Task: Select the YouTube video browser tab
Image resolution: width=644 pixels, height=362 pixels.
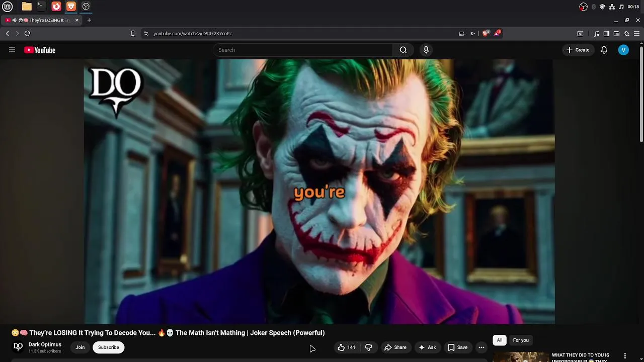Action: (41, 20)
